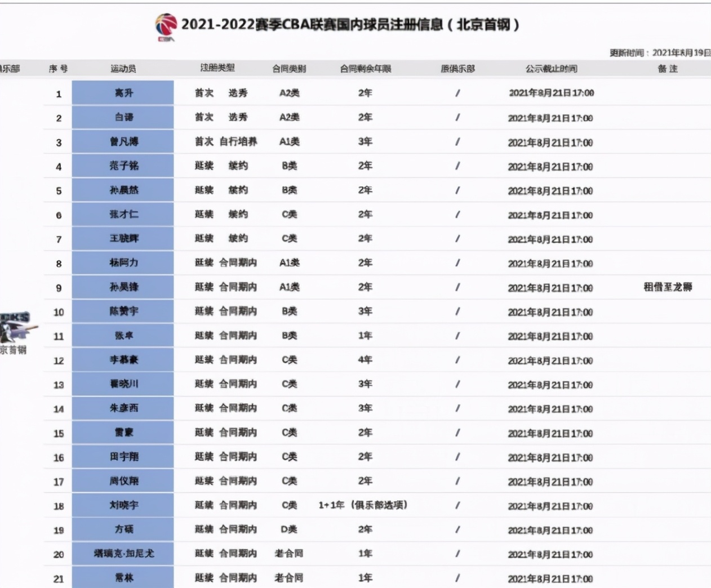Click the 合同类别 column header
The width and height of the screenshot is (711, 588).
(x=290, y=69)
